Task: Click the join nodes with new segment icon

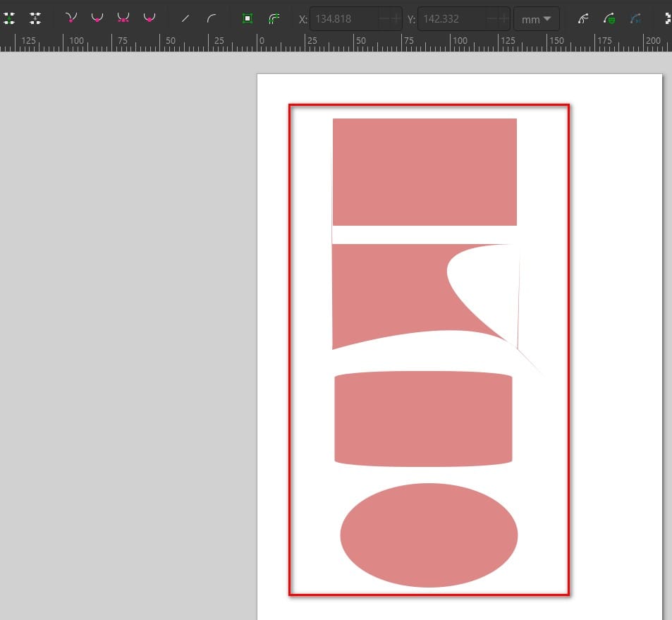Action: coord(9,18)
